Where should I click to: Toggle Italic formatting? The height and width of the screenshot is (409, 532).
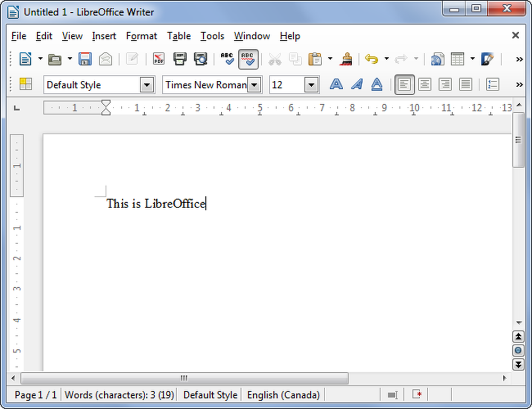coord(356,84)
